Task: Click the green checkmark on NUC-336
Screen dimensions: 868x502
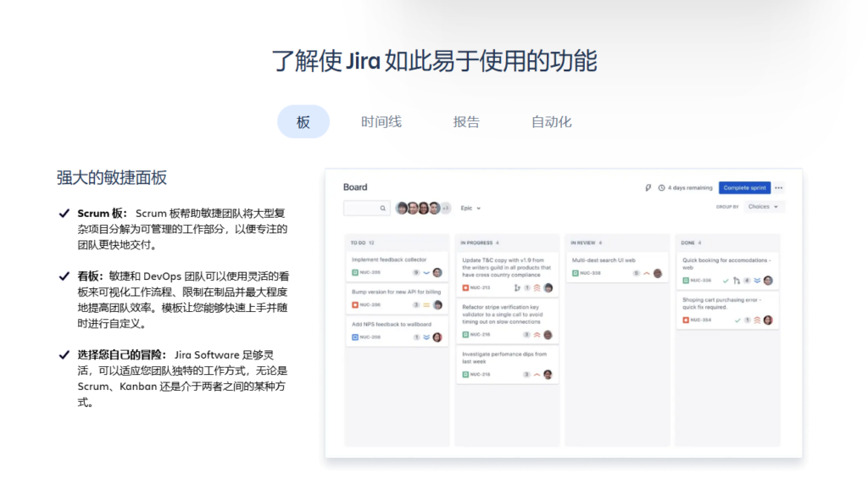Action: click(726, 281)
